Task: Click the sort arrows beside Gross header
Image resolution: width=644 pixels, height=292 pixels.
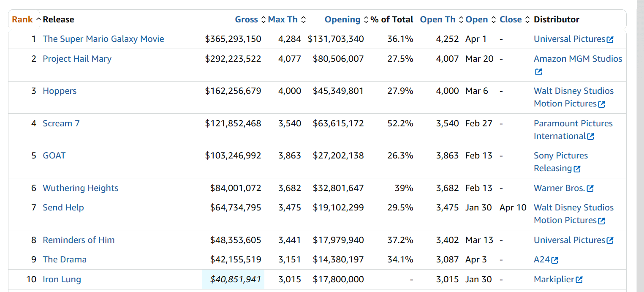Action: tap(264, 20)
